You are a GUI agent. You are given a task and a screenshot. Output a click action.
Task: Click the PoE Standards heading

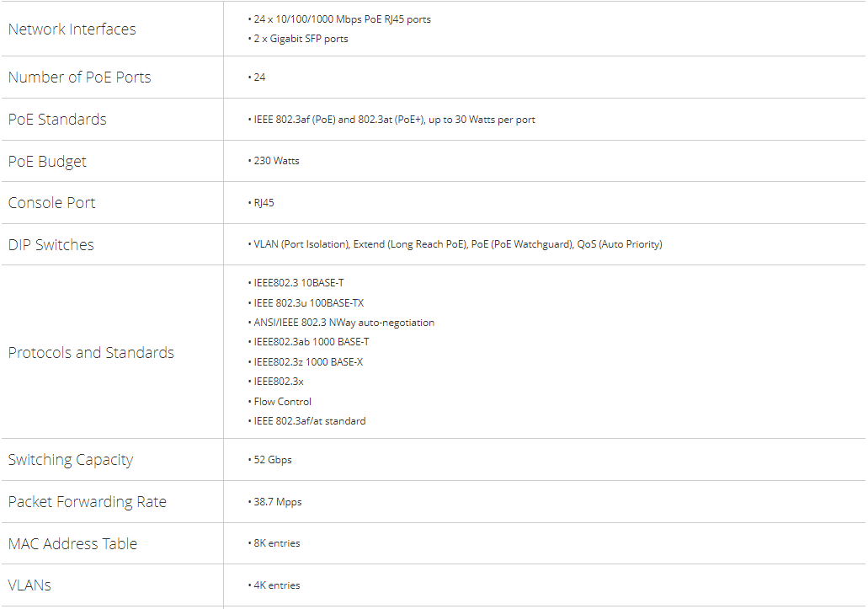(x=57, y=120)
